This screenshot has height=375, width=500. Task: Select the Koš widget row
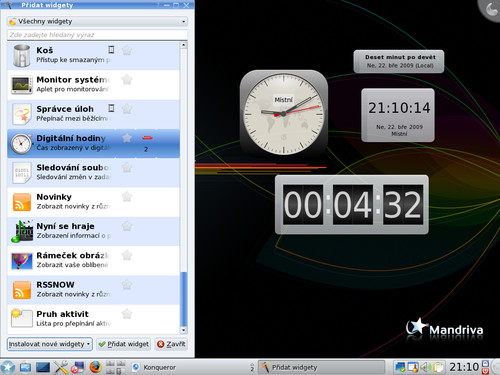[93, 56]
